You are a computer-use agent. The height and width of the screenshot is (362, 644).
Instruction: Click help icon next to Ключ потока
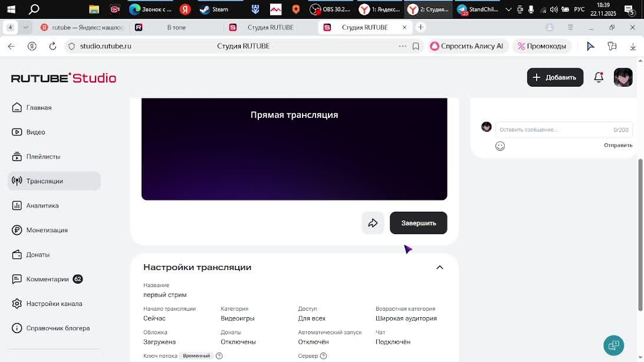click(219, 356)
